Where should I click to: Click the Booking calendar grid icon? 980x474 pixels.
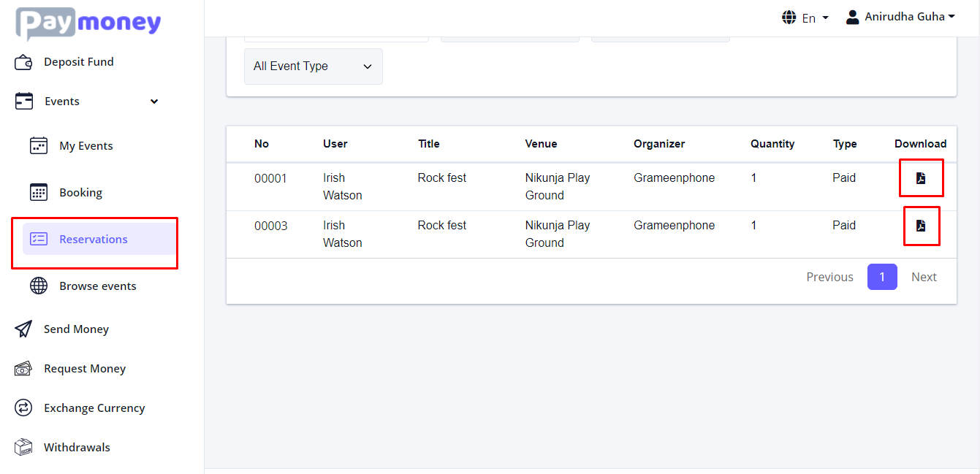point(39,193)
